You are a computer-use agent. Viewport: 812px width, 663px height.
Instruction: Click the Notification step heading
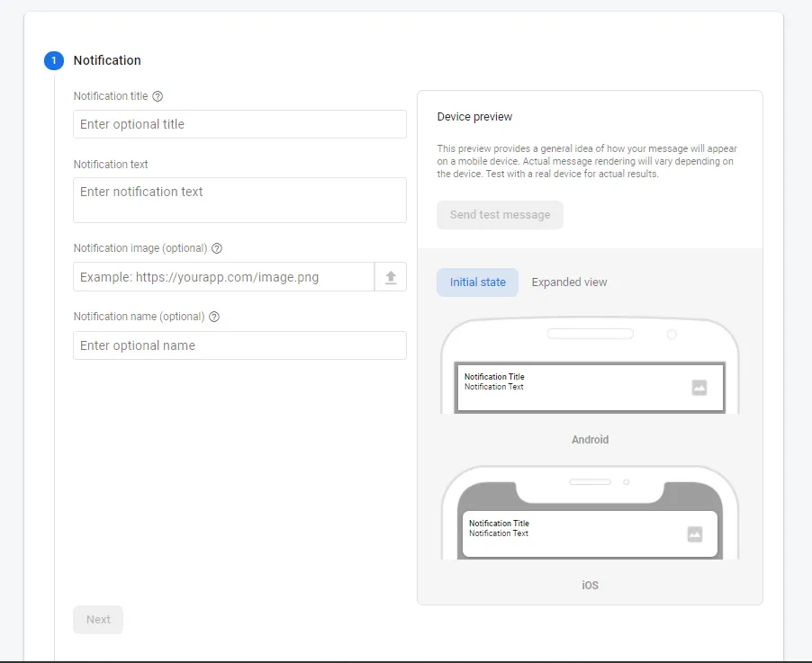click(x=107, y=60)
